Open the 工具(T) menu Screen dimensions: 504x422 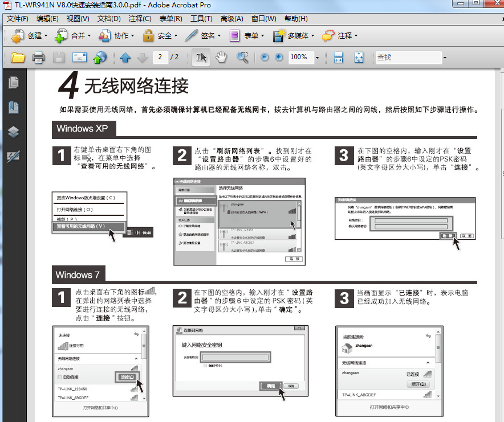pyautogui.click(x=201, y=19)
